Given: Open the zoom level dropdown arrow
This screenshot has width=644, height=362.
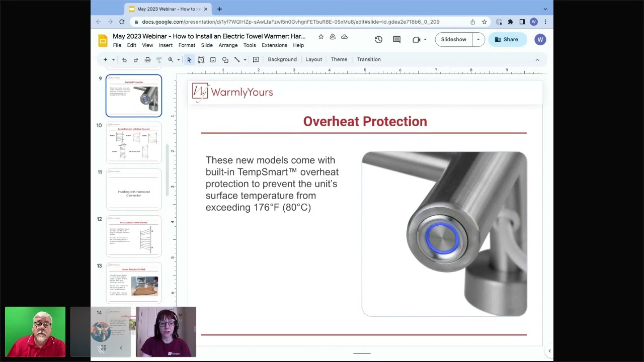Looking at the screenshot, I should pyautogui.click(x=178, y=59).
